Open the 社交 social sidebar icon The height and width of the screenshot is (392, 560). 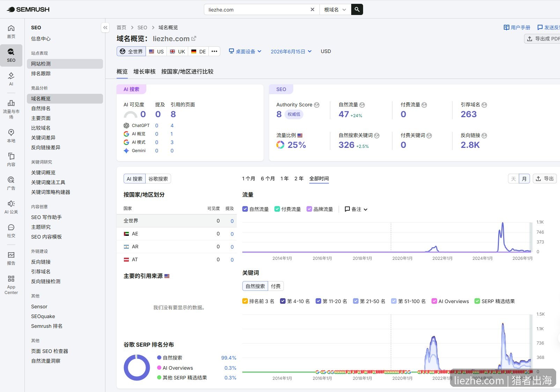(11, 231)
